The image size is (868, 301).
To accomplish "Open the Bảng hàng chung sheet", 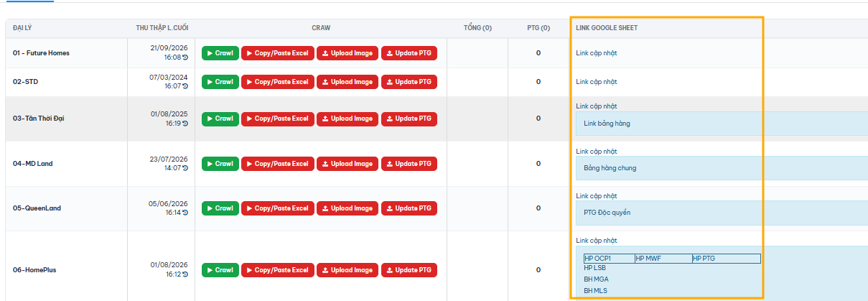I will pyautogui.click(x=610, y=168).
